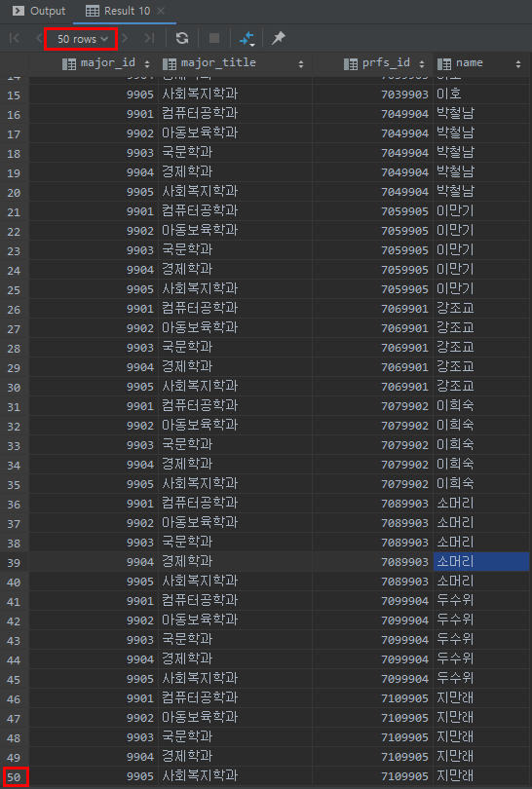This screenshot has height=789, width=532.
Task: Select highlighted name cell 소머리 in row 39
Action: click(481, 562)
